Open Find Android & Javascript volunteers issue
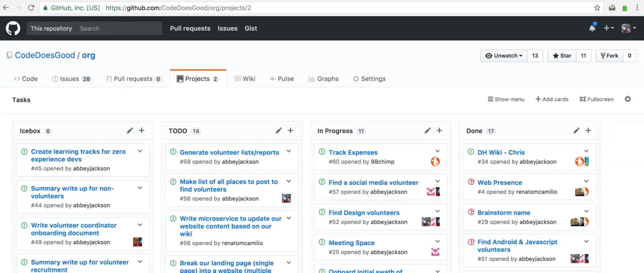Screen dimensions: 644x273 517,246
